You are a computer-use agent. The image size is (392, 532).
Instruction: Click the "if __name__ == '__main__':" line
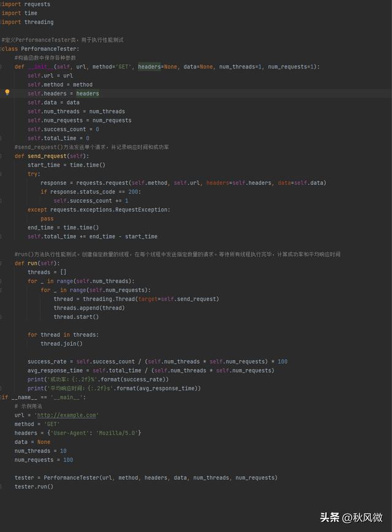click(43, 397)
